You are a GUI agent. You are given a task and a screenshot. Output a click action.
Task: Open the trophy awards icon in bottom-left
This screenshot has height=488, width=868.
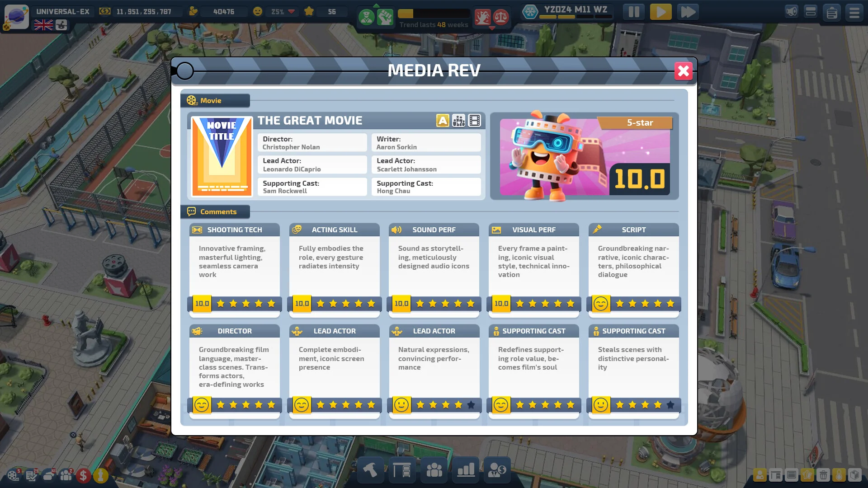pyautogui.click(x=100, y=476)
